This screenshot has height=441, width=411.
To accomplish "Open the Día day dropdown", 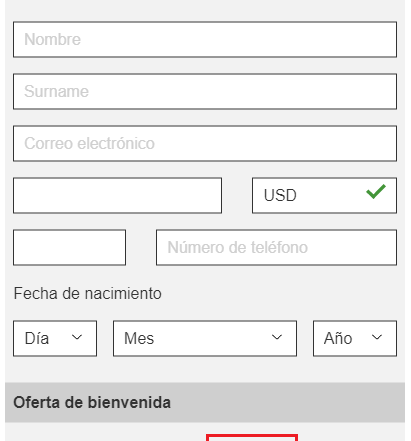I will click(55, 338).
